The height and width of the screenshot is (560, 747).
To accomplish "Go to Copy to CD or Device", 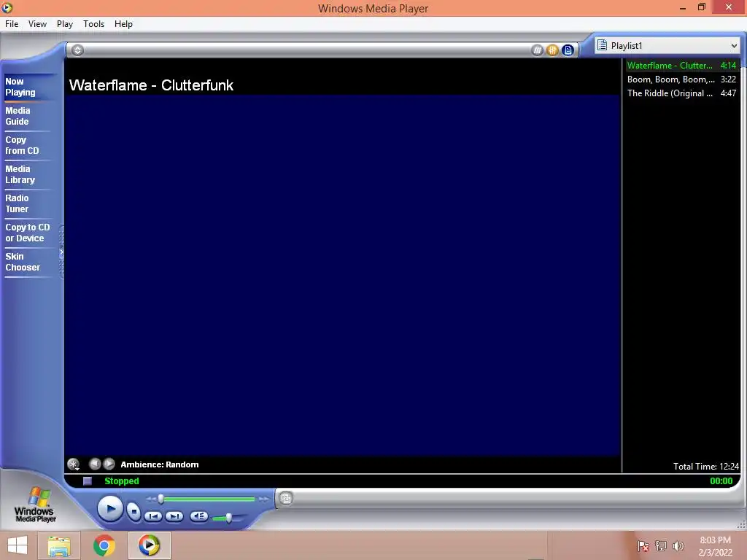I will (27, 233).
